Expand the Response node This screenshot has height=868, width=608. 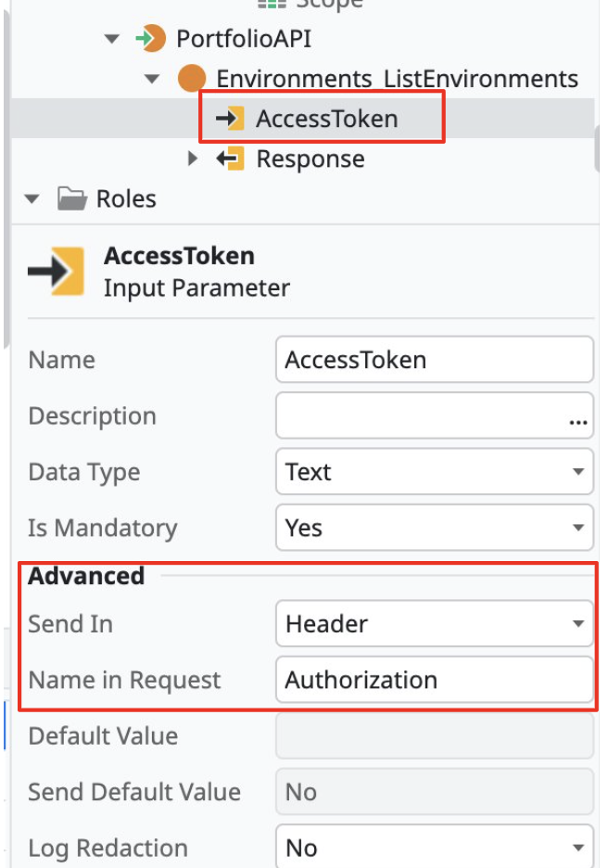(x=193, y=159)
